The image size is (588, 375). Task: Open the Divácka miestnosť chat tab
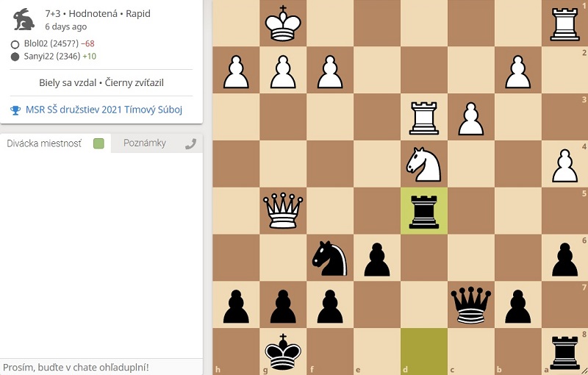(x=44, y=143)
